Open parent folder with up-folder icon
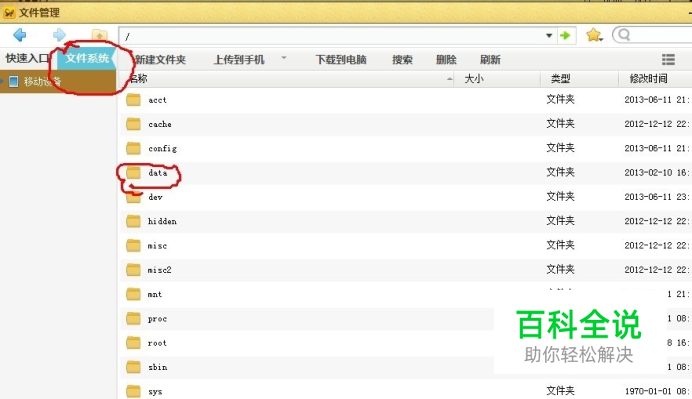The height and width of the screenshot is (399, 692). (99, 35)
